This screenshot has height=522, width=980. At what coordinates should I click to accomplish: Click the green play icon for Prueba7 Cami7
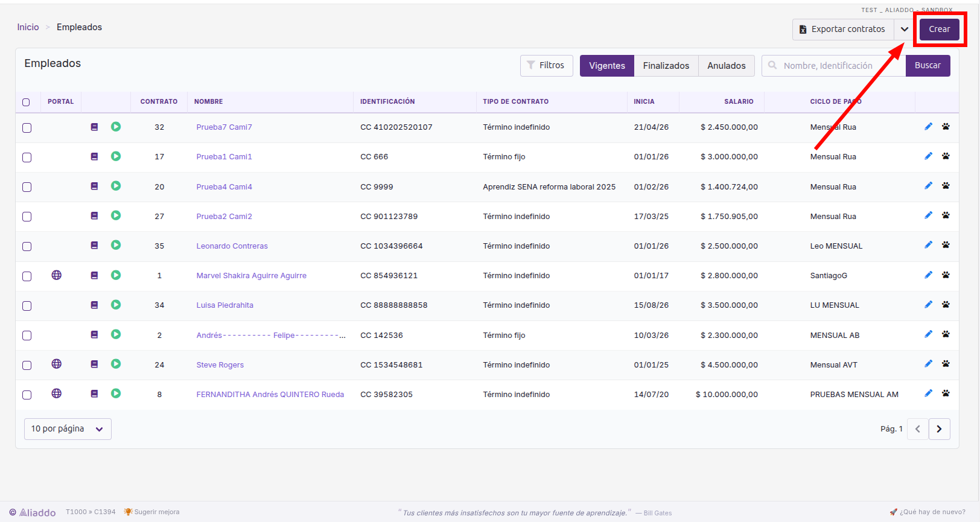[116, 127]
